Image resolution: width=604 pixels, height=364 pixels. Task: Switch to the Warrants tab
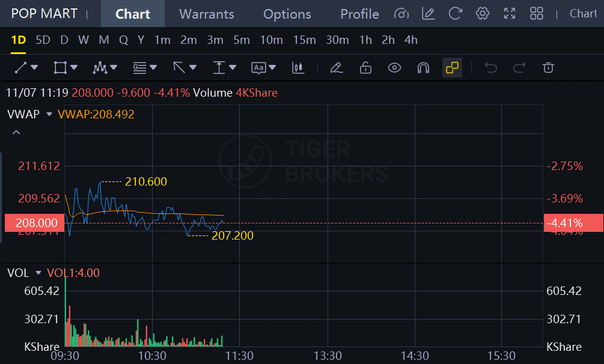coord(206,14)
